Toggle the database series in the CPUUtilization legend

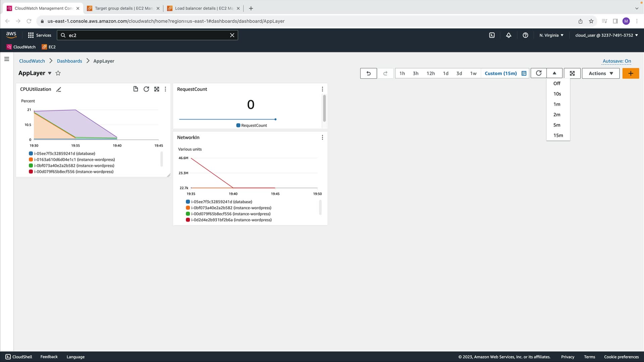pos(64,154)
